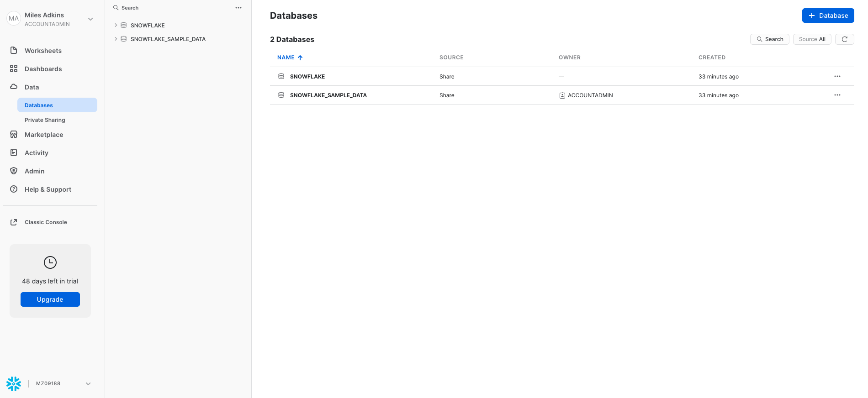
Task: Open more options for SNOWFLAKE_SAMPLE_DATA row
Action: click(837, 95)
